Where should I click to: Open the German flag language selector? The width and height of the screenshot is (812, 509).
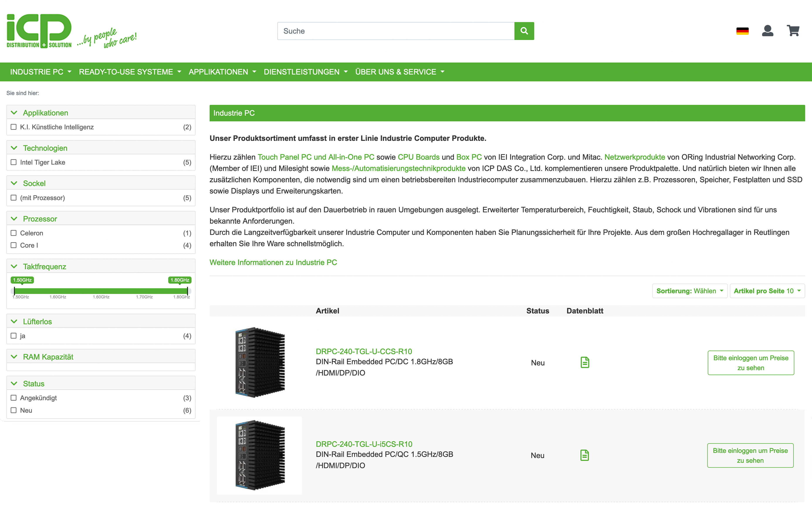click(x=742, y=31)
